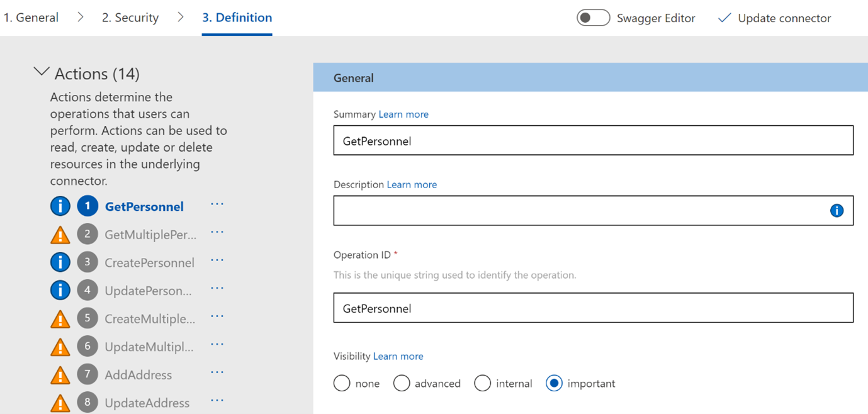Switch to the 2. Security step
The image size is (868, 414).
[x=130, y=18]
